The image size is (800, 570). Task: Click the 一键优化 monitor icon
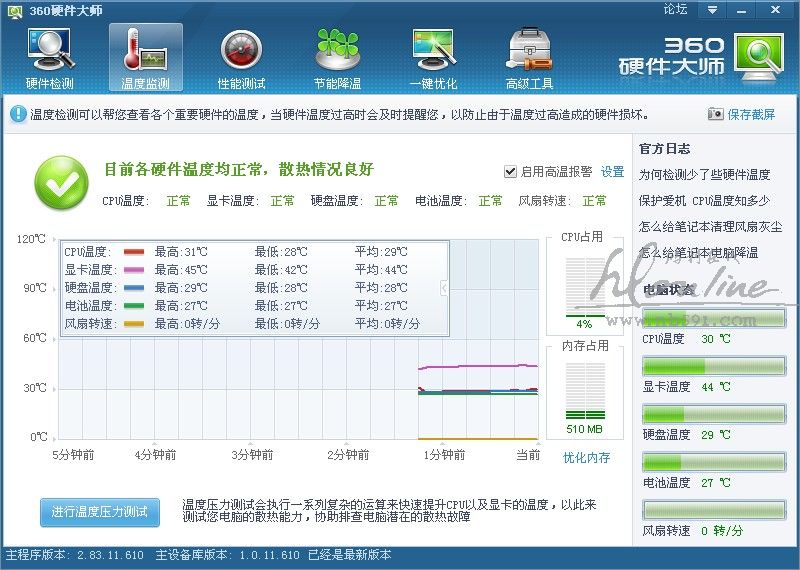tap(433, 58)
